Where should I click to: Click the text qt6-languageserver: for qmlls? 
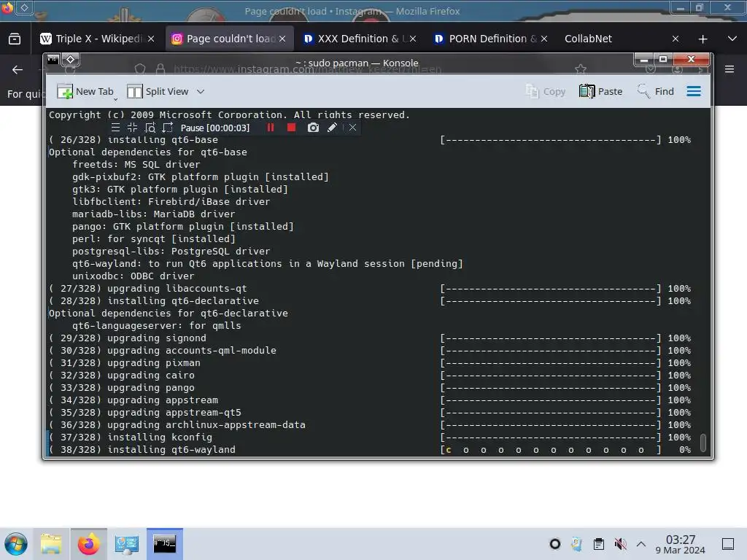(157, 326)
